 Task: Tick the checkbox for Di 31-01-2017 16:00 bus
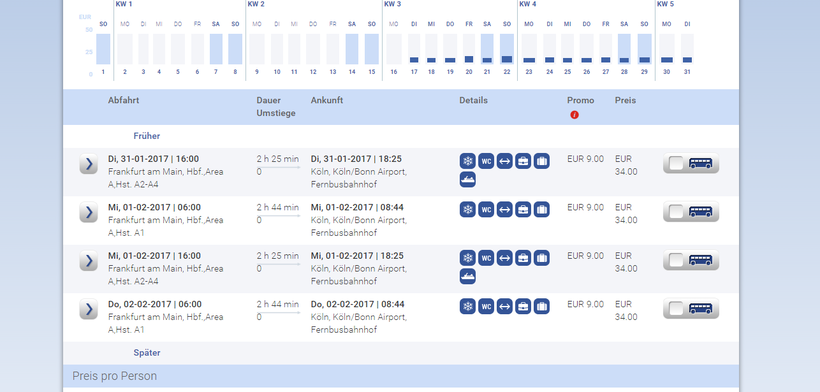pyautogui.click(x=676, y=164)
